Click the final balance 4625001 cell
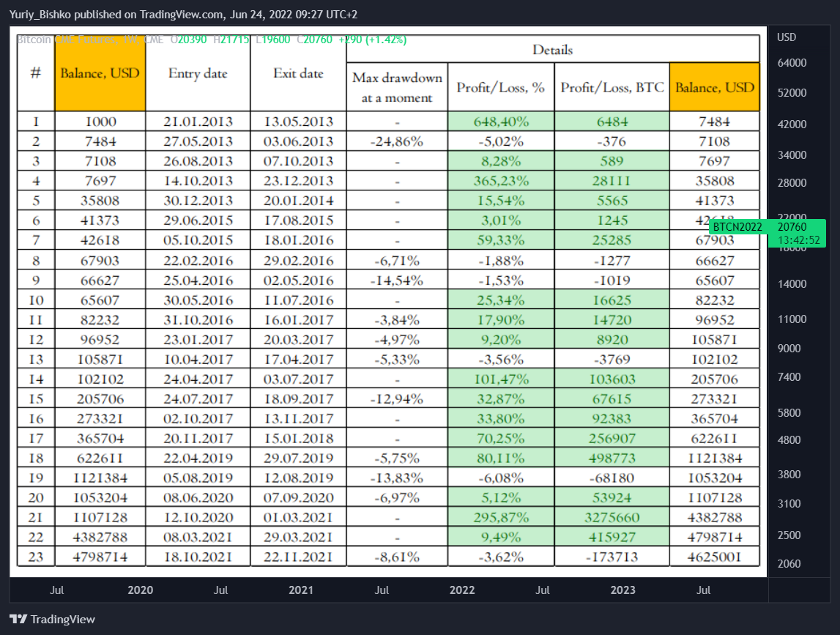 click(715, 557)
